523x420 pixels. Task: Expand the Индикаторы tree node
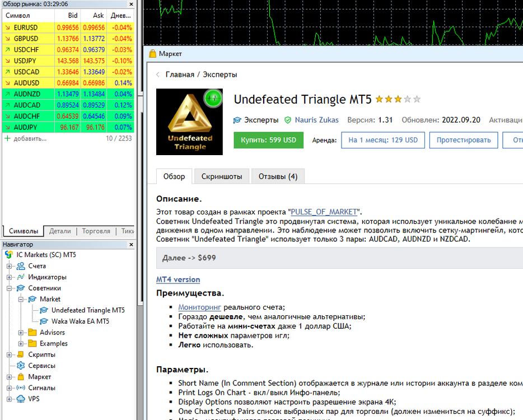(9, 277)
